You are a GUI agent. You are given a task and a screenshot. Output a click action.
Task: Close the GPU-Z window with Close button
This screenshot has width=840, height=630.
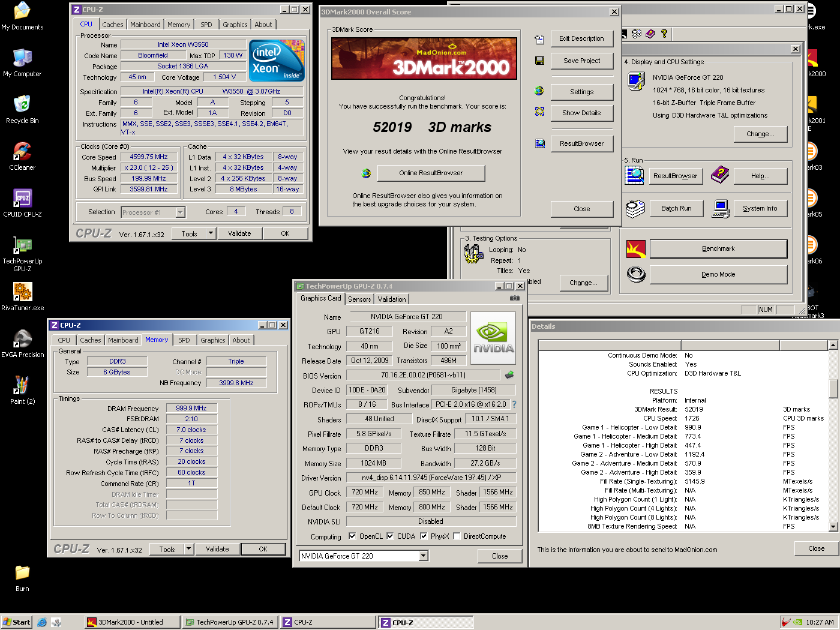coord(500,556)
